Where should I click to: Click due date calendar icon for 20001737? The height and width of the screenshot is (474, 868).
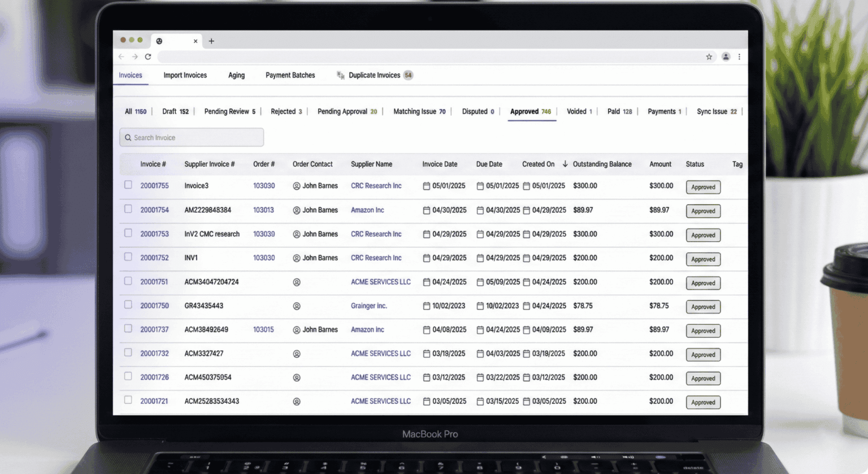coord(480,330)
